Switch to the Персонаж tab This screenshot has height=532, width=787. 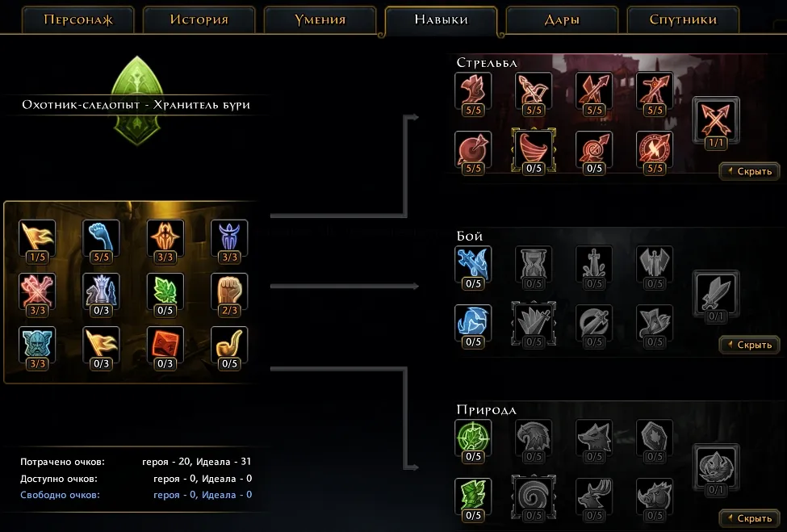(x=78, y=20)
